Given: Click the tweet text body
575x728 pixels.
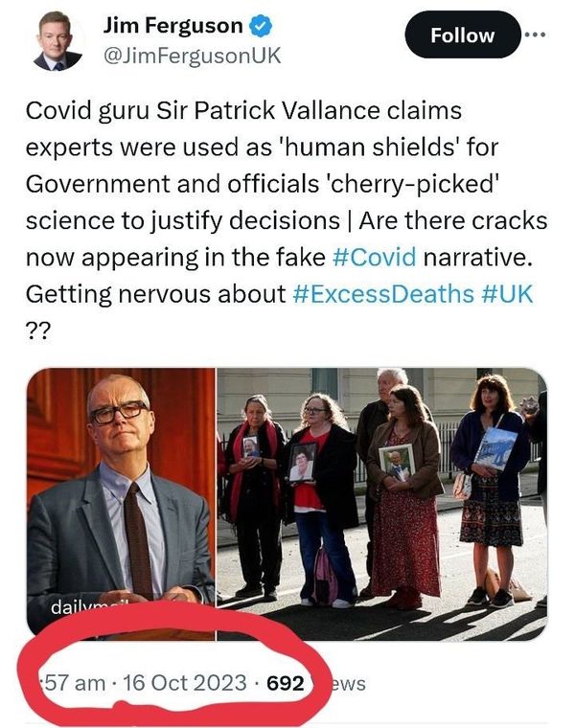Looking at the screenshot, I should (x=287, y=220).
